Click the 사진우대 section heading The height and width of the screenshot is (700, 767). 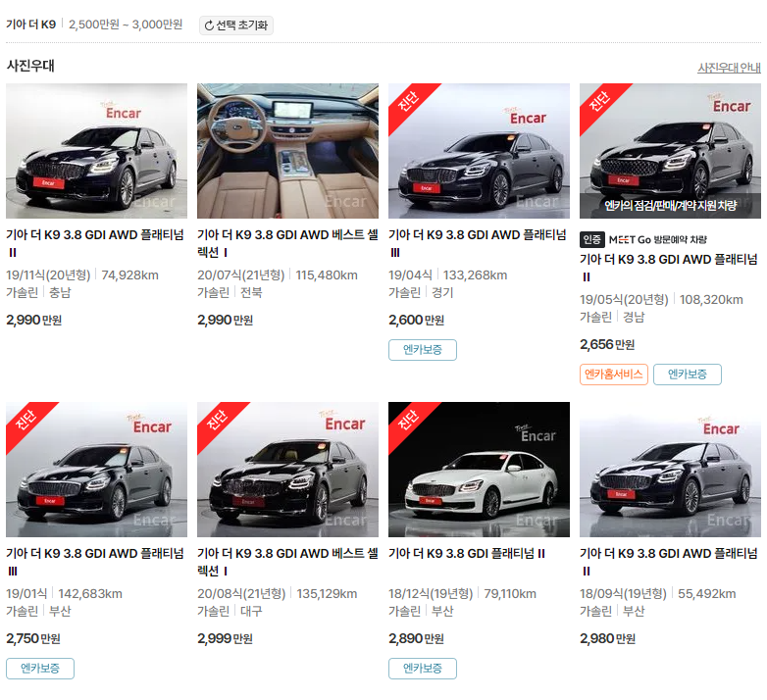[30, 66]
